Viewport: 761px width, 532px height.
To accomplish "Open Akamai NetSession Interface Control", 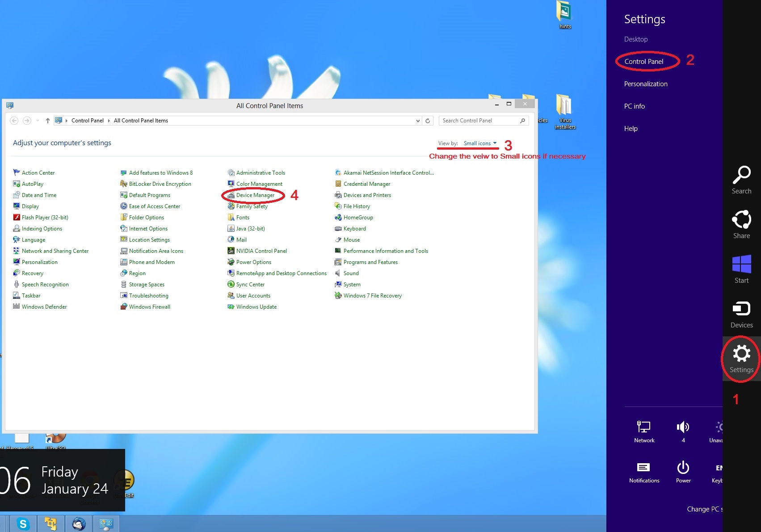I will [x=388, y=173].
